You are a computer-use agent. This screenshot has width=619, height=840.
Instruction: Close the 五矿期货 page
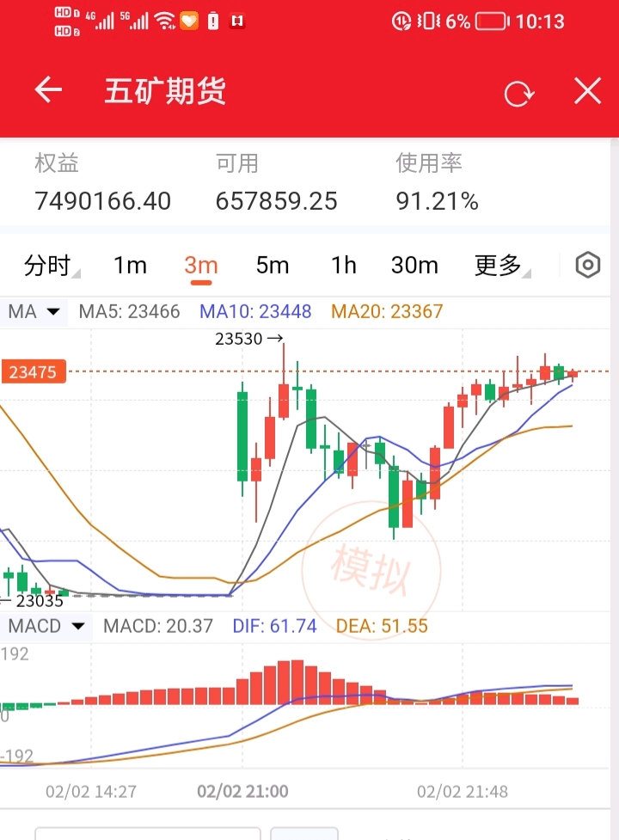587,90
